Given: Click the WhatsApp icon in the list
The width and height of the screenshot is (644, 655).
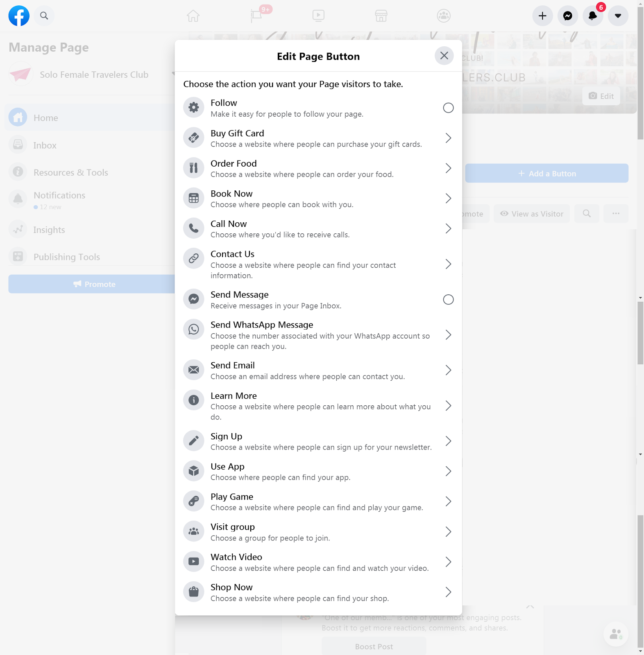Looking at the screenshot, I should (x=194, y=330).
